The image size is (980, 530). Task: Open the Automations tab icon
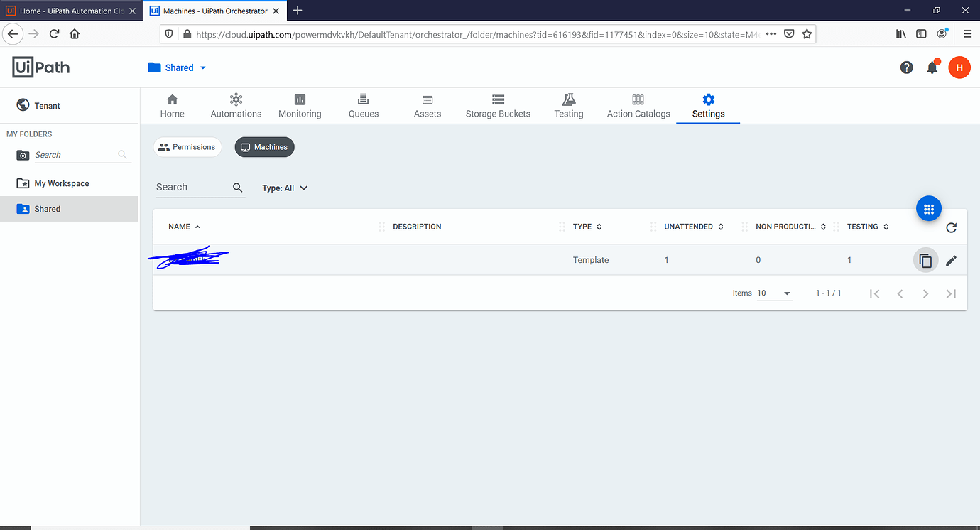tap(236, 105)
